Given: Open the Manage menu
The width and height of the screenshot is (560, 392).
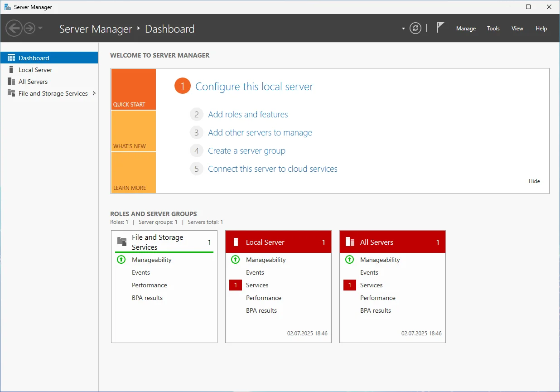Looking at the screenshot, I should (466, 29).
